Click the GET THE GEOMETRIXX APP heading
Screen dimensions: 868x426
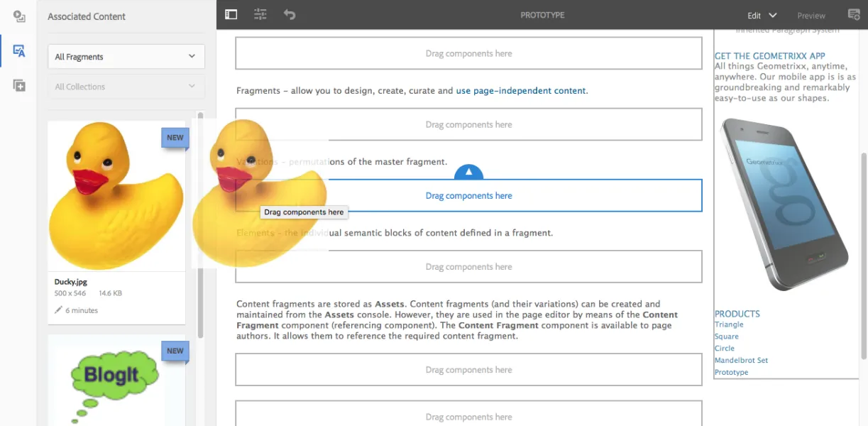click(770, 55)
